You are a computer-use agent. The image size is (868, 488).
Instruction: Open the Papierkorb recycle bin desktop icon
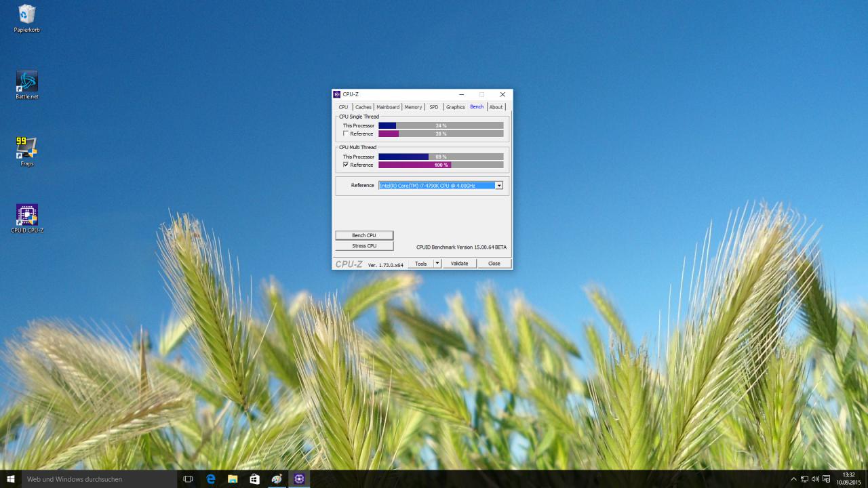point(27,18)
